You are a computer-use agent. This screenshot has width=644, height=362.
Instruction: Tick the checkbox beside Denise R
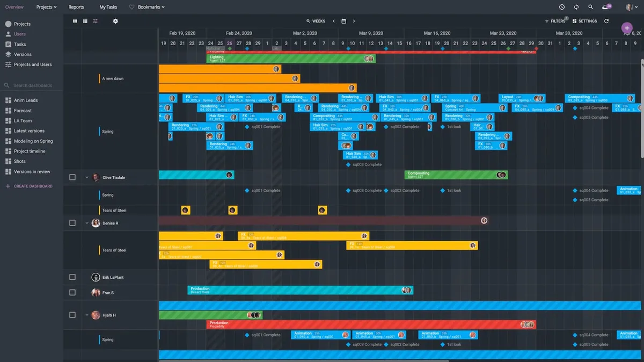click(72, 223)
